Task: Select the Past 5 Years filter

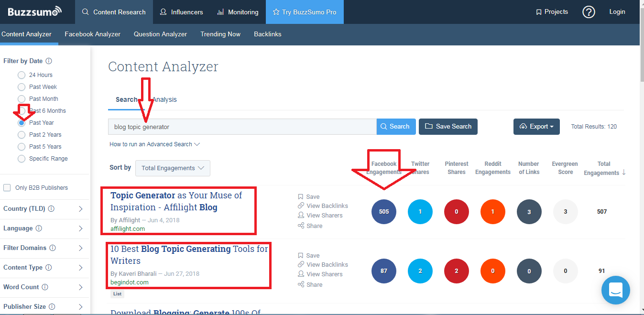Action: coord(22,147)
